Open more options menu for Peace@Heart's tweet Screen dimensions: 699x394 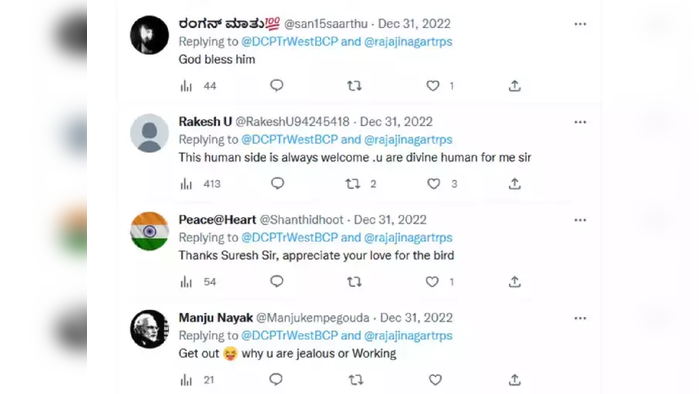click(580, 220)
